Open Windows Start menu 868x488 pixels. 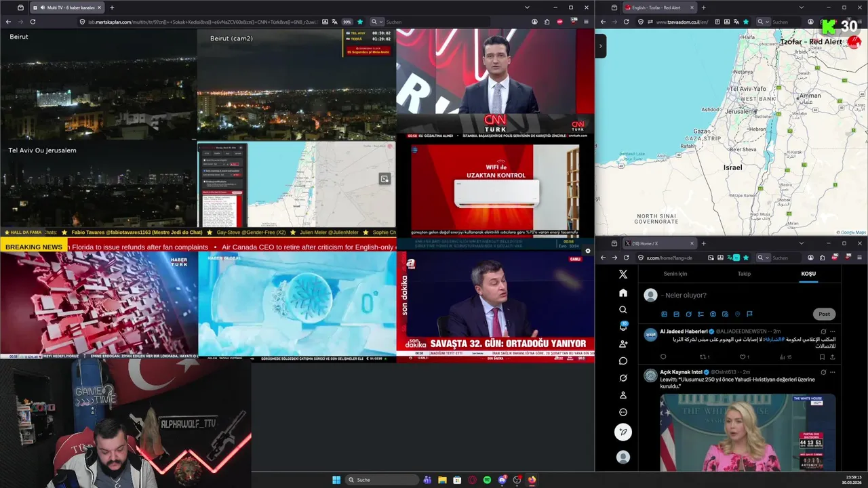[x=336, y=480]
